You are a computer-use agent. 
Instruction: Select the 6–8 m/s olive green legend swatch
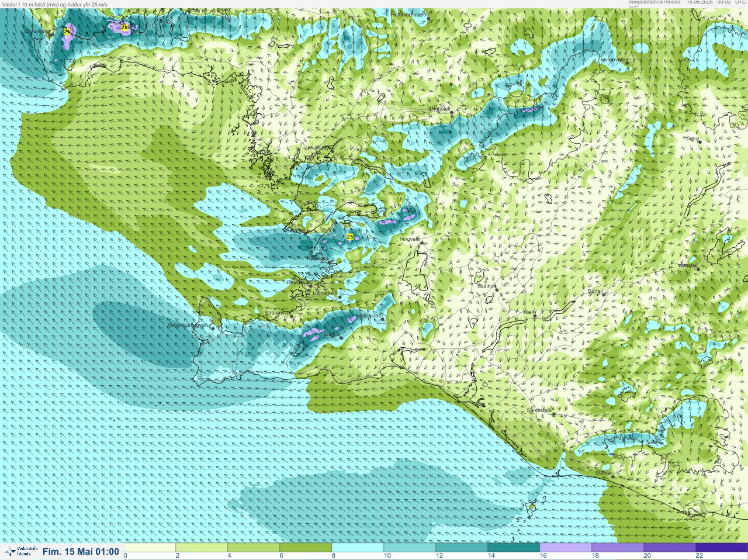tap(306, 548)
